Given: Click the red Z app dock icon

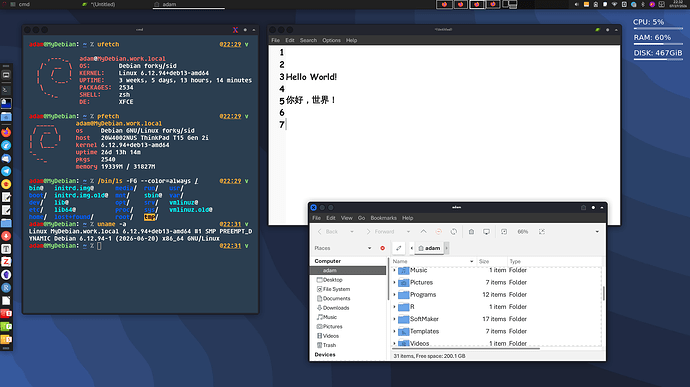Looking at the screenshot, I should pyautogui.click(x=6, y=262).
